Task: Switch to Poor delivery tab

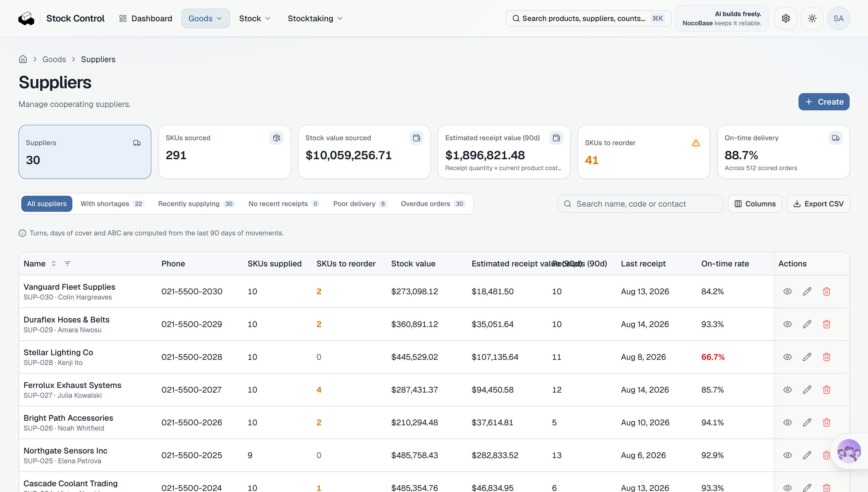Action: 360,204
